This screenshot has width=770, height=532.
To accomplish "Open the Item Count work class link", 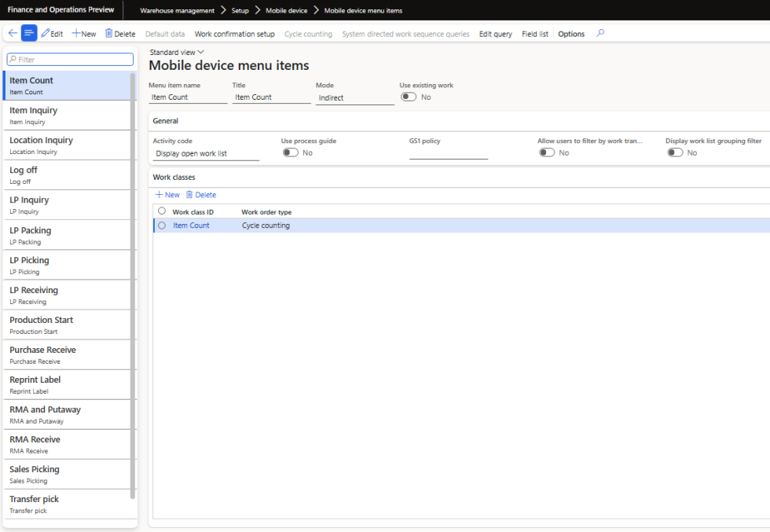I will [x=191, y=225].
